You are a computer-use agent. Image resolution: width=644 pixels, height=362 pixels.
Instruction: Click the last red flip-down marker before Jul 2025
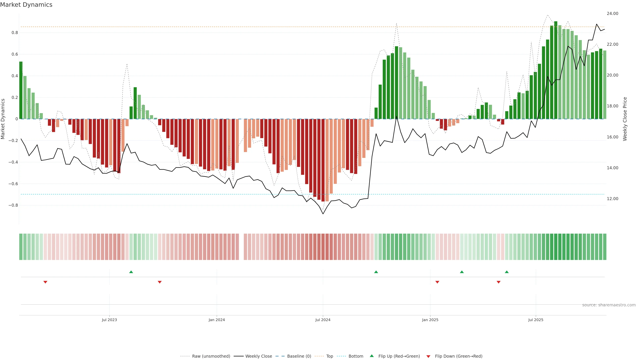[x=498, y=282]
